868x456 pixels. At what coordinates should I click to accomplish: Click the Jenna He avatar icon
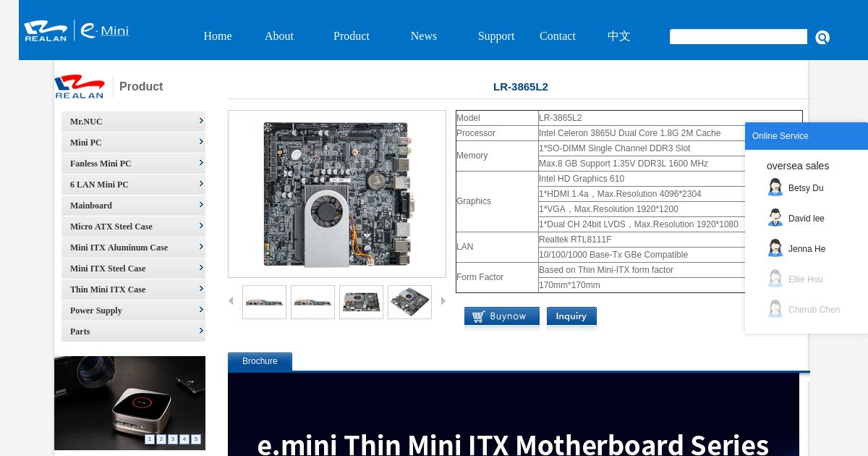(775, 248)
